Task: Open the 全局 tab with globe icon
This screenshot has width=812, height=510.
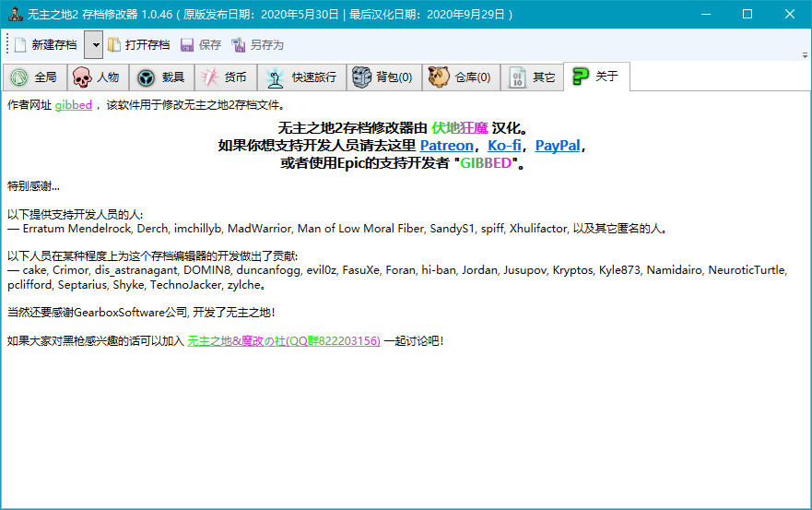Action: pyautogui.click(x=35, y=77)
